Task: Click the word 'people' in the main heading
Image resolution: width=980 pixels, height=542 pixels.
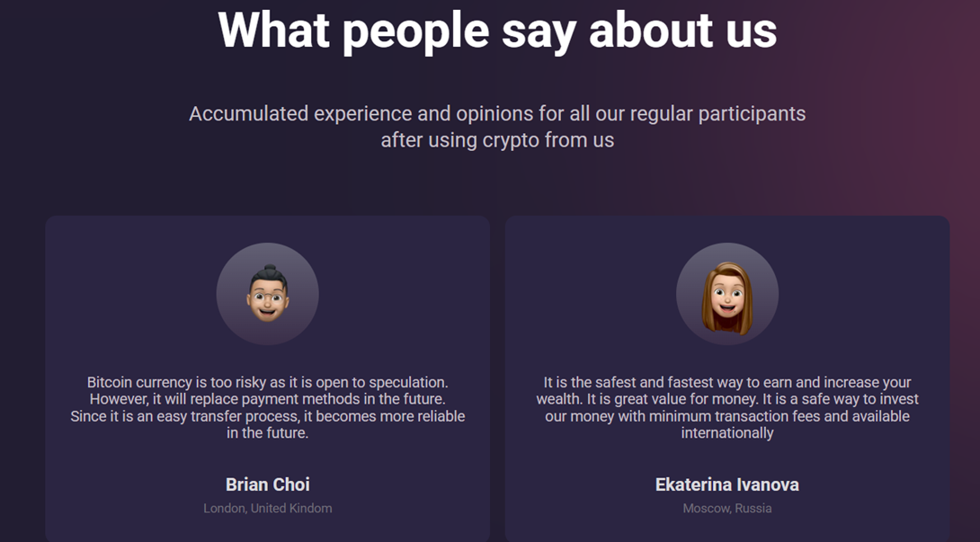Action: [415, 32]
